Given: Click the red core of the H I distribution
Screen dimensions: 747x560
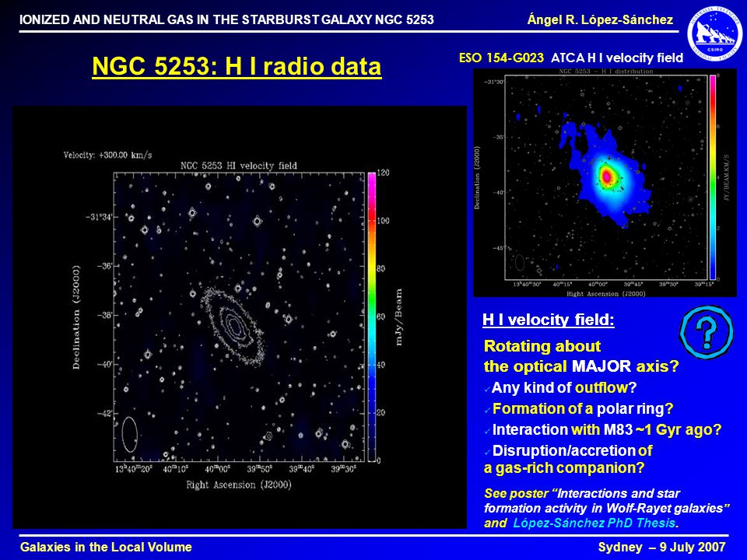Looking at the screenshot, I should tap(606, 177).
